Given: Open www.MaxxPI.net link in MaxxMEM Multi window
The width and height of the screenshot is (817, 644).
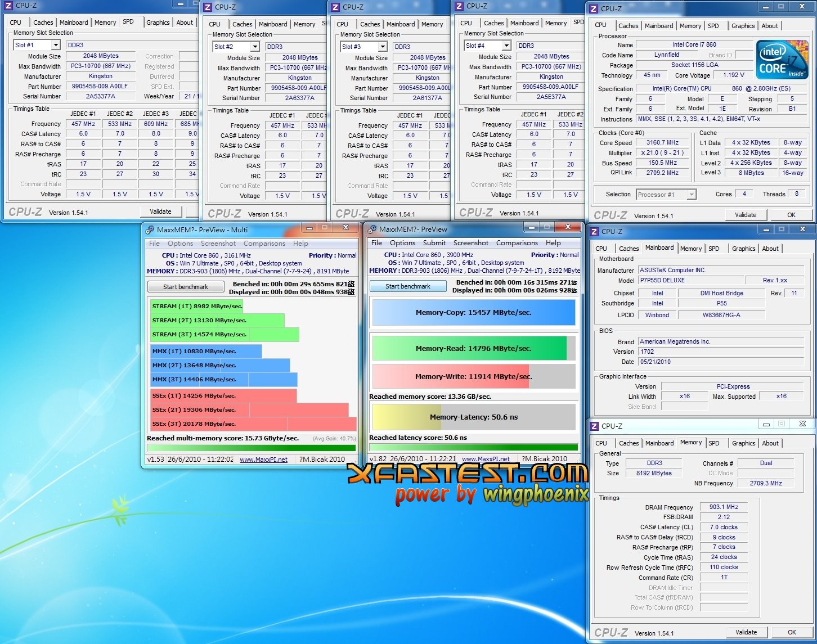Looking at the screenshot, I should 263,460.
